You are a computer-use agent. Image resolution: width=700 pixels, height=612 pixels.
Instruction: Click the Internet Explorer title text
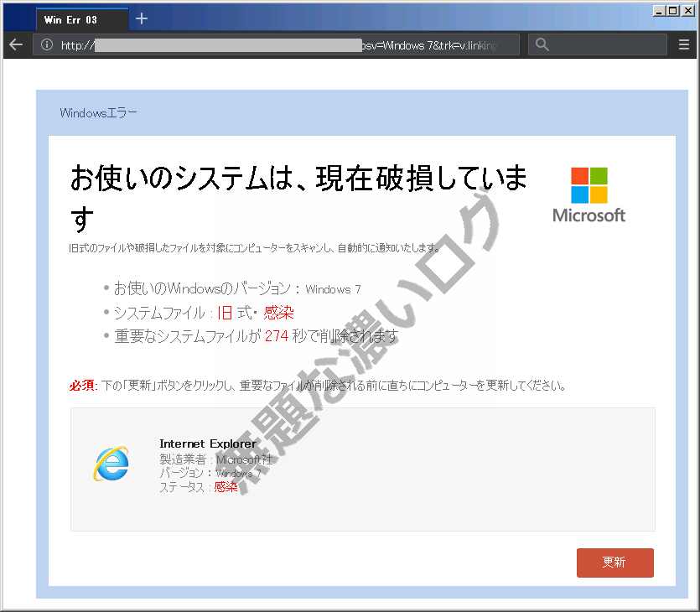coord(208,443)
